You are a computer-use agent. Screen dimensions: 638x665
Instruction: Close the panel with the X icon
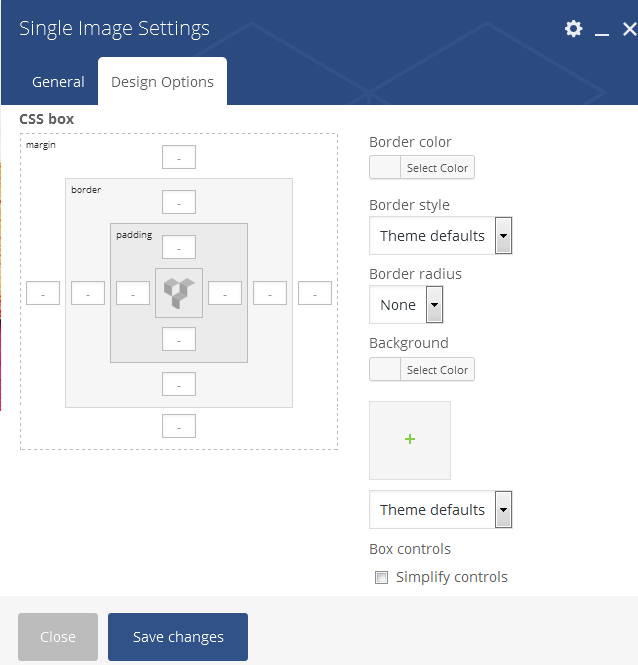pyautogui.click(x=630, y=29)
